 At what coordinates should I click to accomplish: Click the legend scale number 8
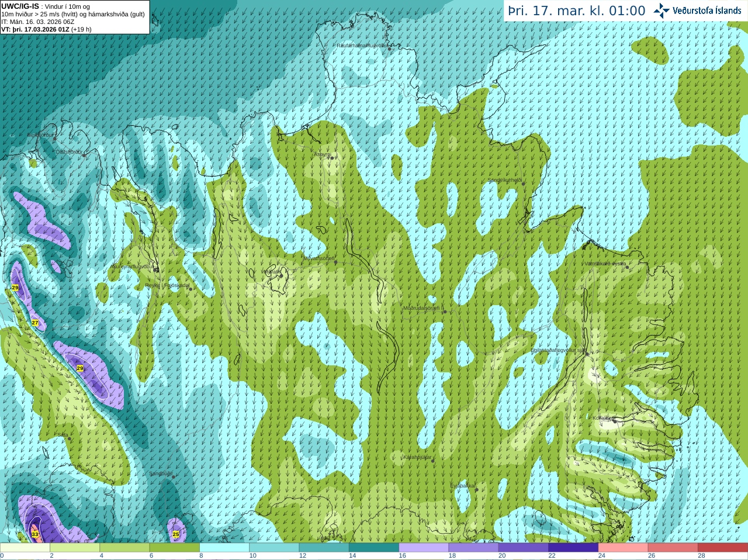click(x=201, y=556)
